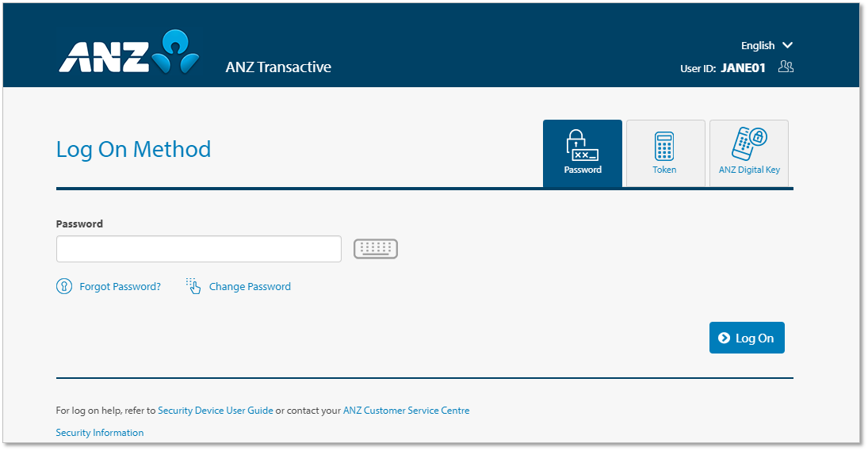Click the hand icon beside Change Password
The height and width of the screenshot is (451, 868).
point(193,286)
